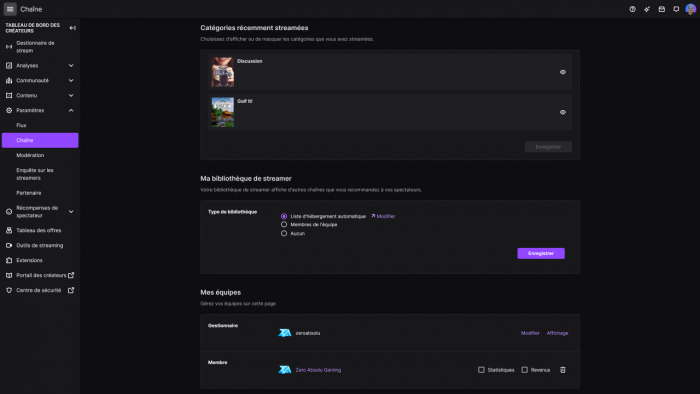Click Enregistrer under streamer library

coord(541,253)
